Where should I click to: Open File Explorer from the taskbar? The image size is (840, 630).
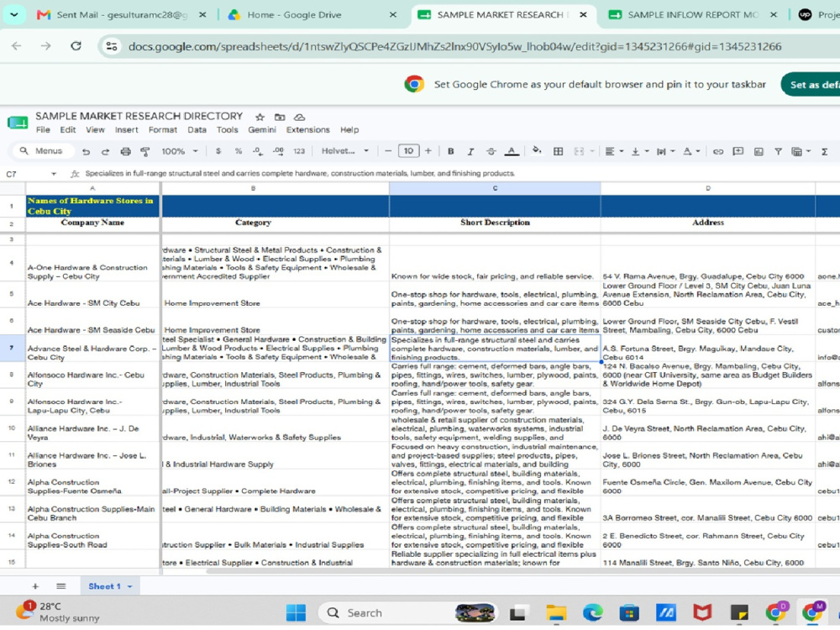tap(556, 612)
